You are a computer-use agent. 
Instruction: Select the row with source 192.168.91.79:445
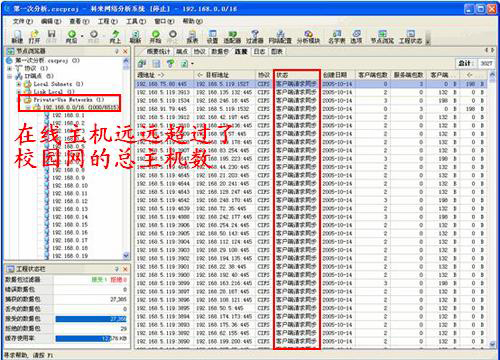311,109
